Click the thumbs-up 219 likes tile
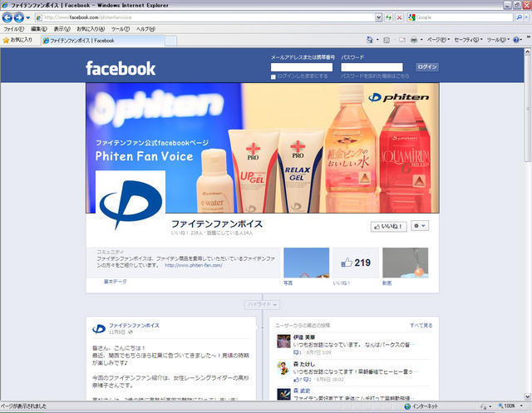This screenshot has height=413, width=532. pyautogui.click(x=355, y=263)
